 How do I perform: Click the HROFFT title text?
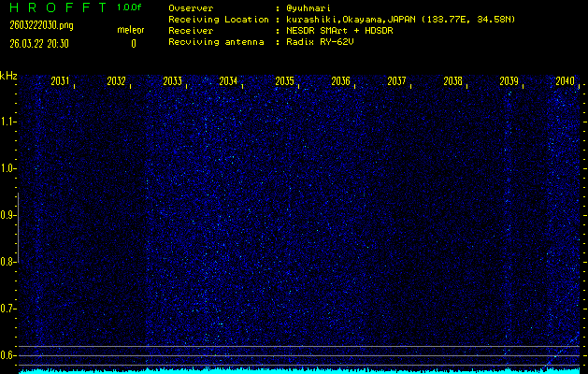click(x=57, y=7)
